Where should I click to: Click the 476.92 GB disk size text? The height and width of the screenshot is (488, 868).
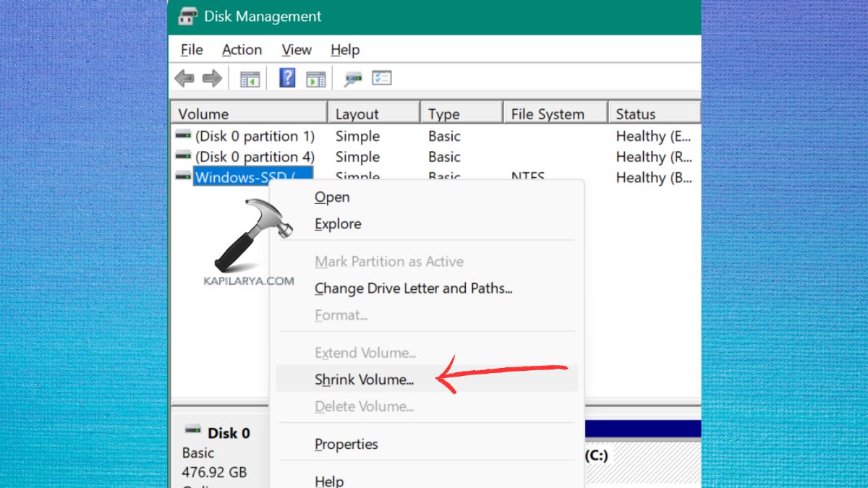[x=215, y=472]
